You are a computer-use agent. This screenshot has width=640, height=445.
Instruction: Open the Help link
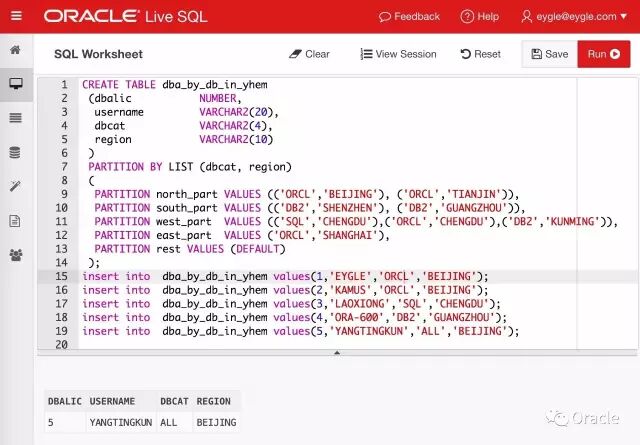tap(480, 17)
